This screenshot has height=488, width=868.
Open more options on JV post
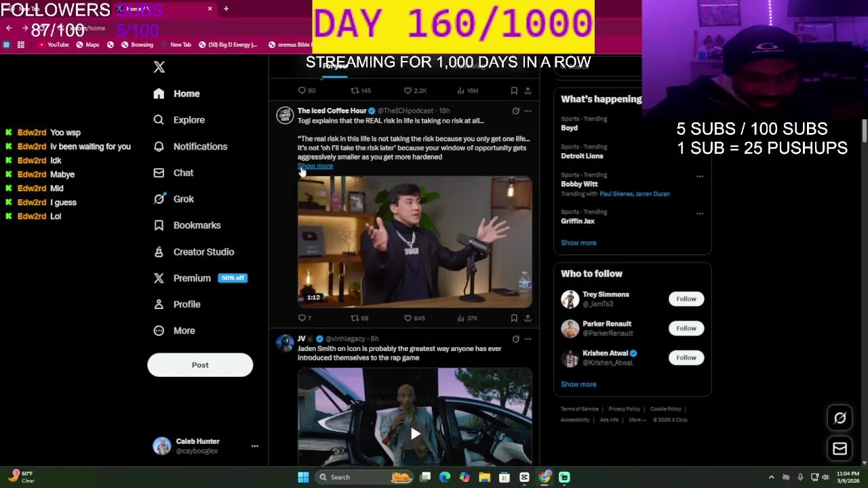[528, 339]
